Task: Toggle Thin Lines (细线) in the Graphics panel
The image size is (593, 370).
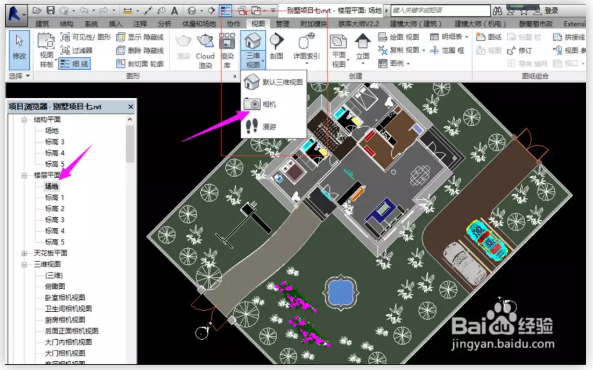Action: [75, 64]
